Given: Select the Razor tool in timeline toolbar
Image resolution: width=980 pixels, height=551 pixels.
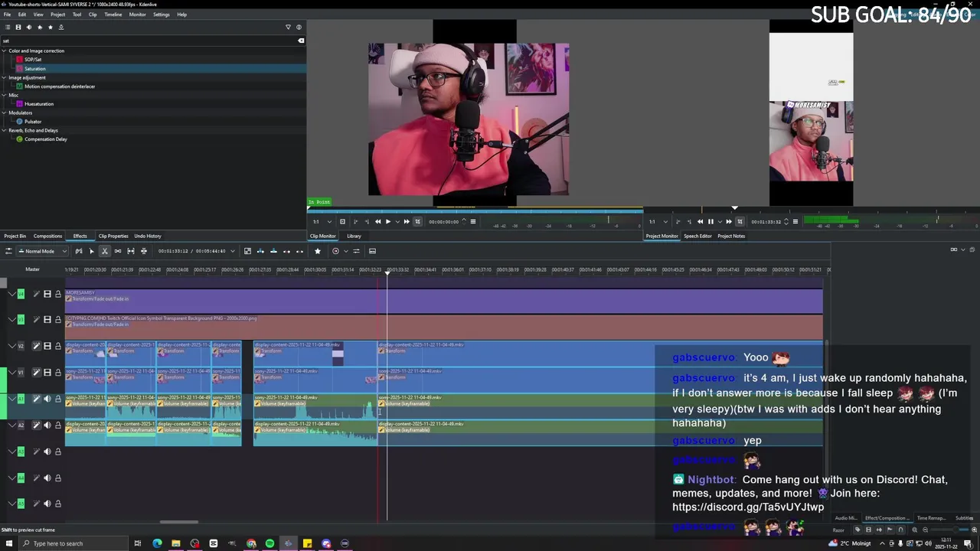Looking at the screenshot, I should click(104, 251).
